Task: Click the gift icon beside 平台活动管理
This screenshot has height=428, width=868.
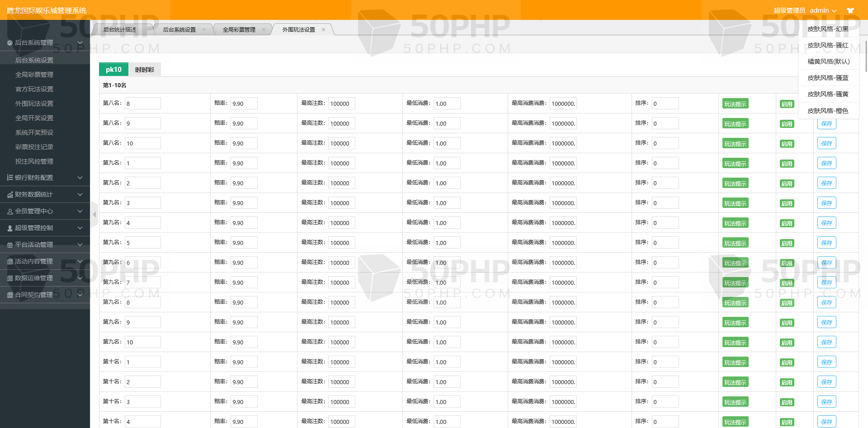Action: click(x=9, y=245)
